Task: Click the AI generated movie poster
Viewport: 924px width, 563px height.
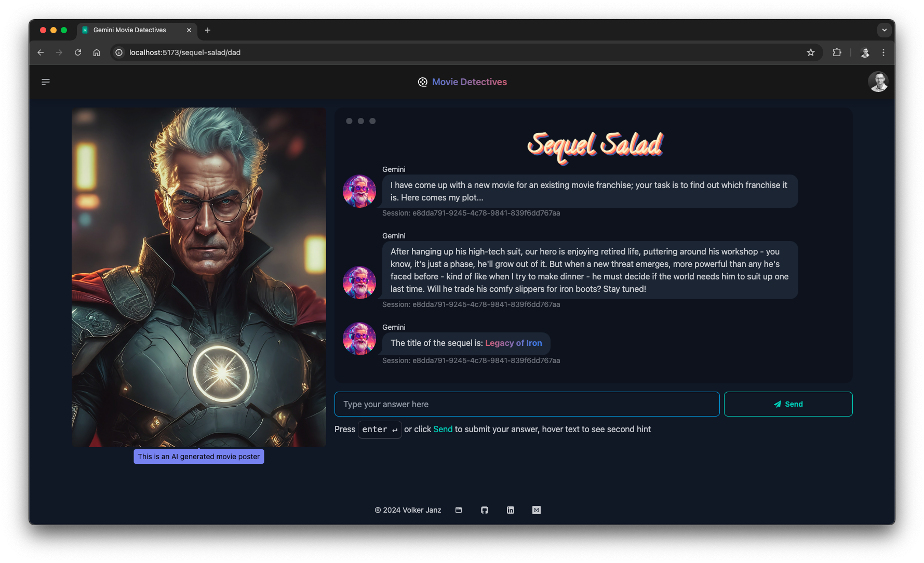Action: click(199, 277)
